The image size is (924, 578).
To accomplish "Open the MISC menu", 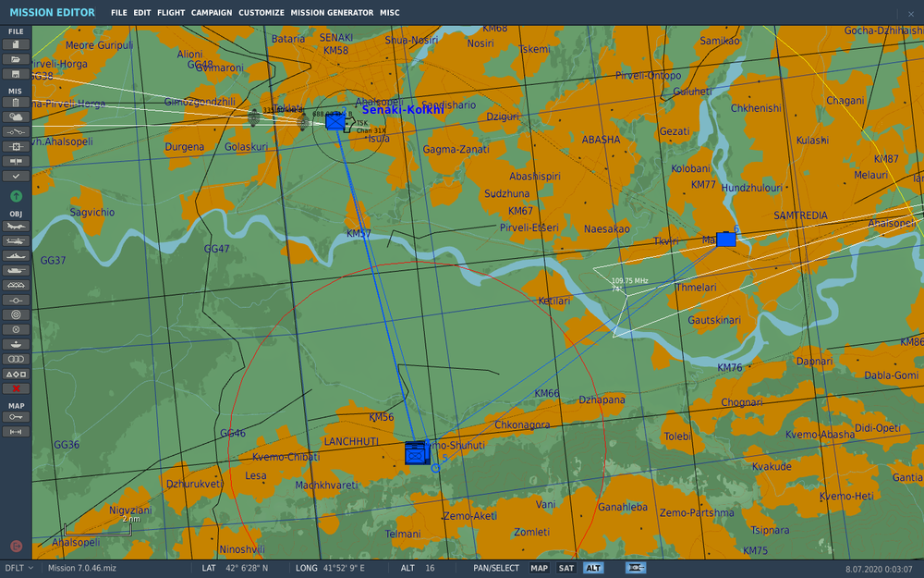I will [x=390, y=12].
